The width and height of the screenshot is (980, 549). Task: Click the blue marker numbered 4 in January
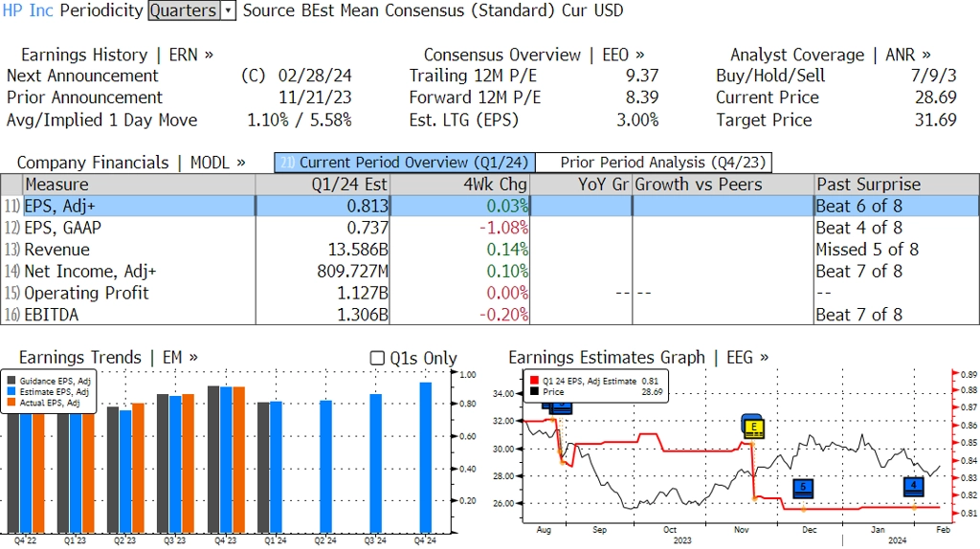click(914, 485)
